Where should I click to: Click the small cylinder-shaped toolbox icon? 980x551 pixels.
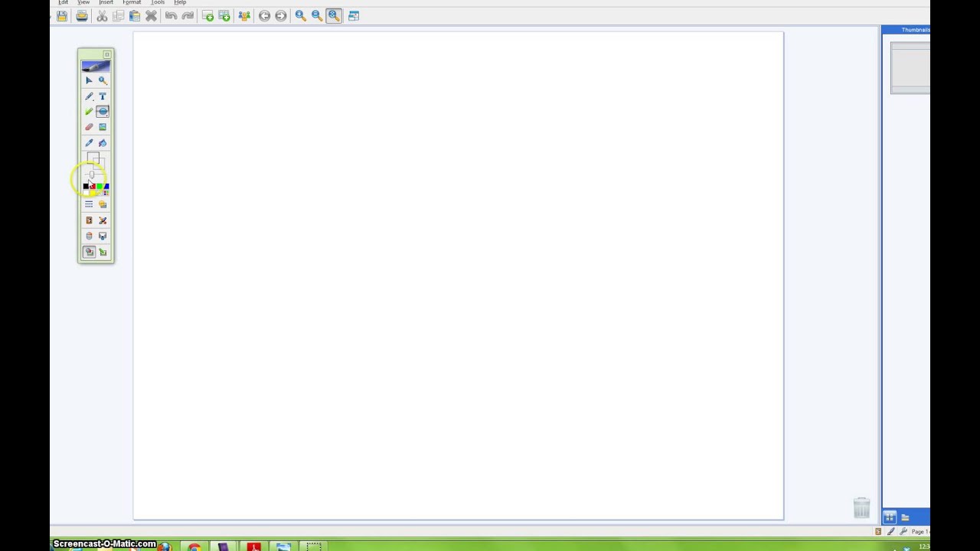click(x=89, y=236)
